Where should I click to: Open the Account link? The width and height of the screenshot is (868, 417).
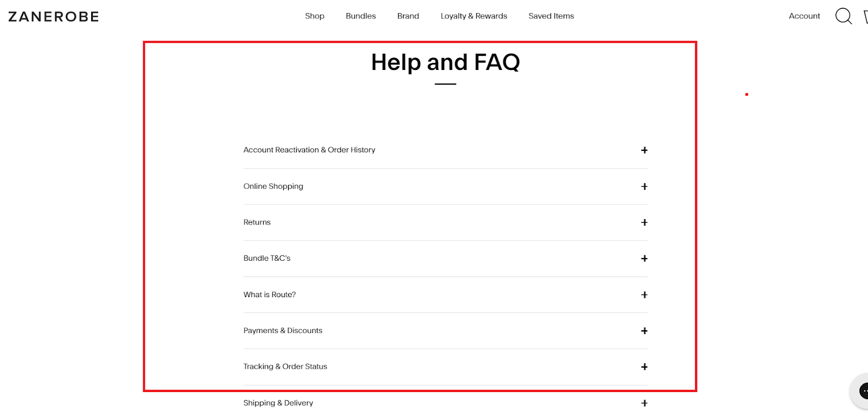coord(805,16)
